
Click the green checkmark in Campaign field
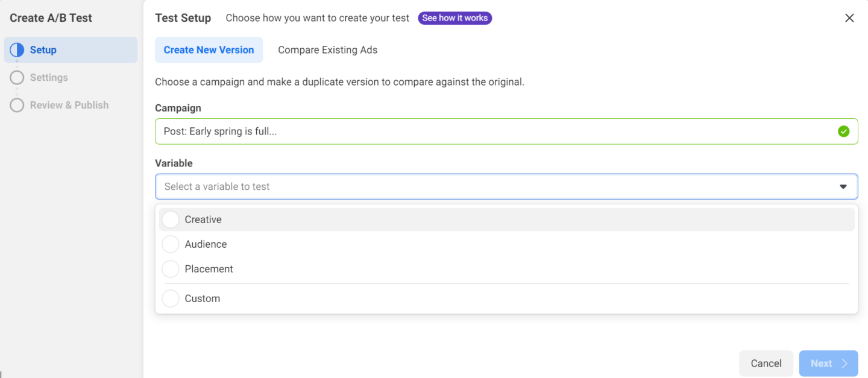(843, 131)
